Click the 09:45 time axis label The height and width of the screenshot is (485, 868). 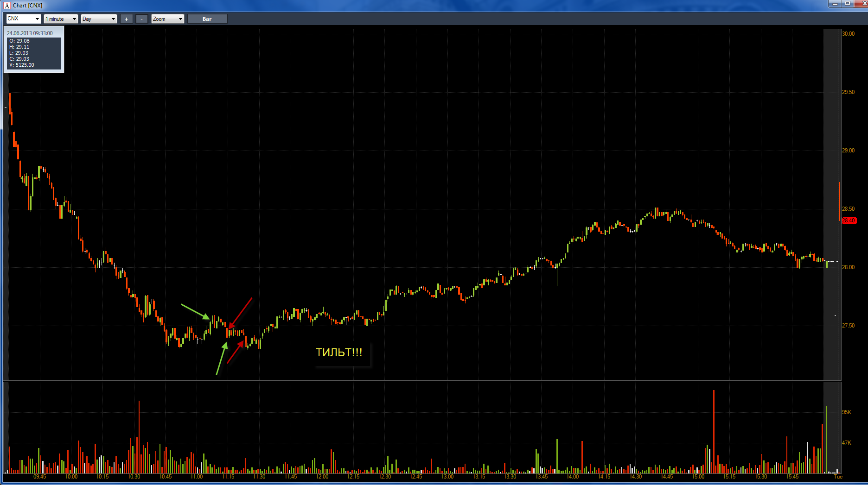point(40,477)
